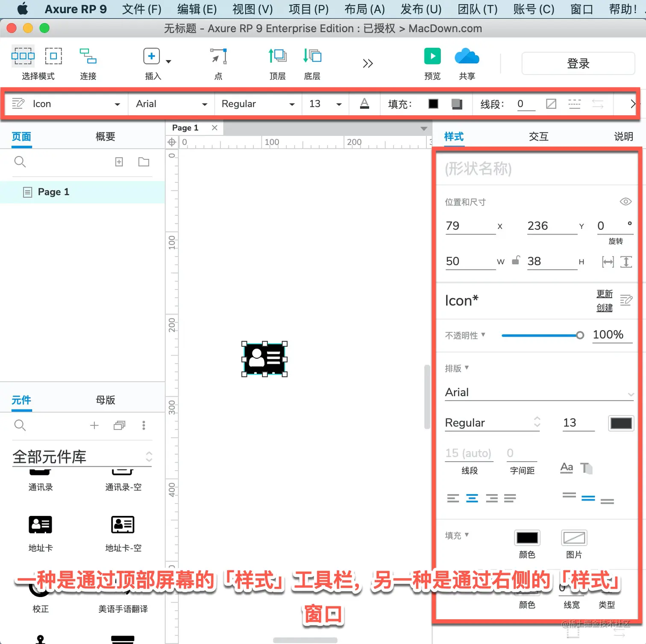Image resolution: width=646 pixels, height=644 pixels.
Task: Click the X position field 79
Action: pos(470,226)
